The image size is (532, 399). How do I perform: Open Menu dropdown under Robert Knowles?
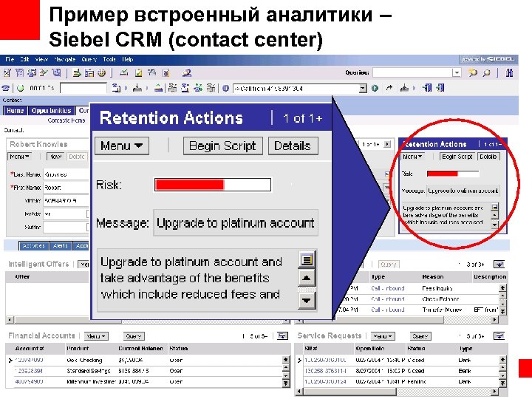tap(19, 157)
